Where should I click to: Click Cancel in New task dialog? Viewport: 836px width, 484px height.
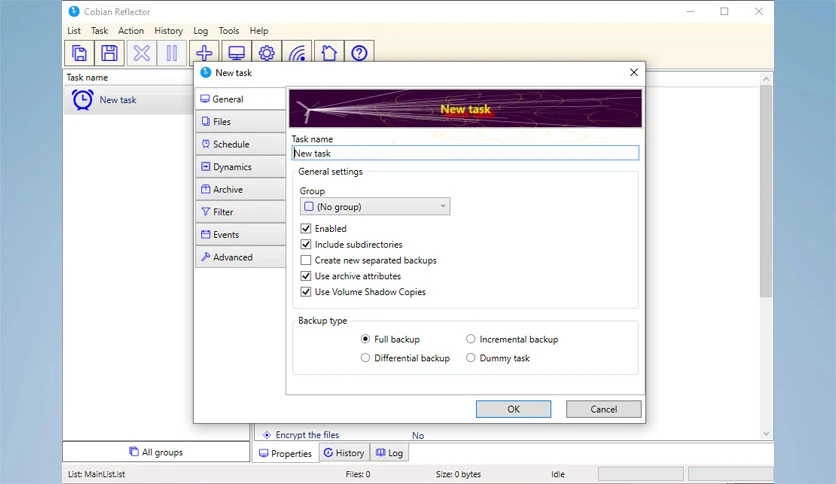point(604,409)
